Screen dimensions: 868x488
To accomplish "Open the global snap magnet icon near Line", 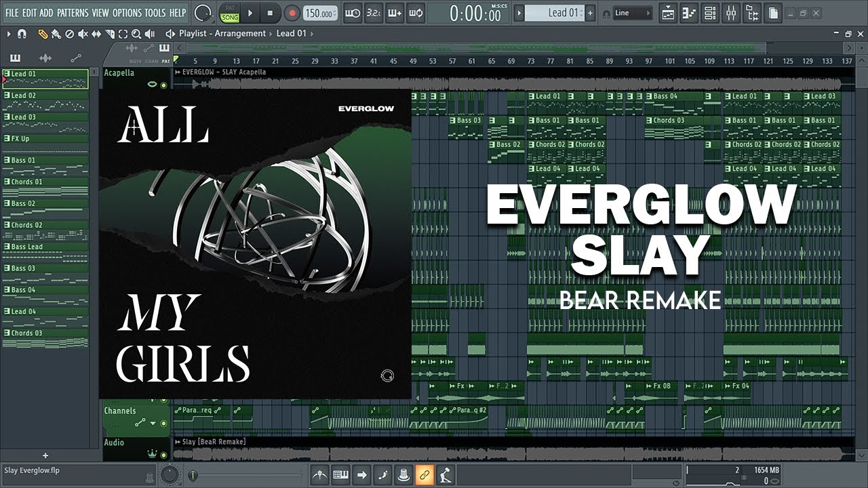I will (x=606, y=14).
